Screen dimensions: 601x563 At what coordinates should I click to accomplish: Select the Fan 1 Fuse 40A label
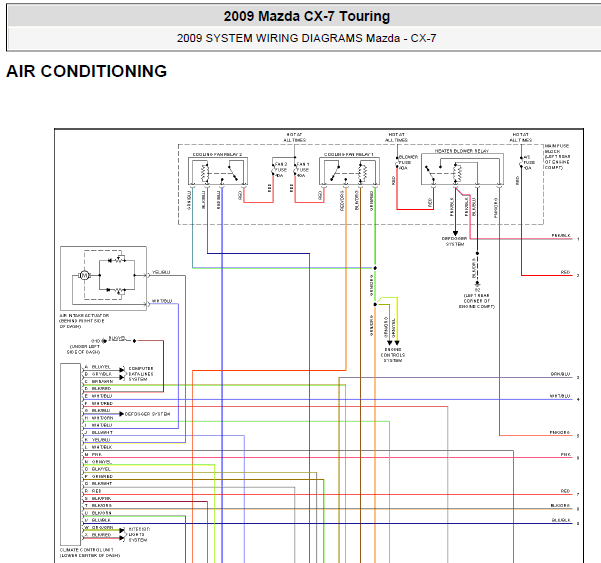302,170
